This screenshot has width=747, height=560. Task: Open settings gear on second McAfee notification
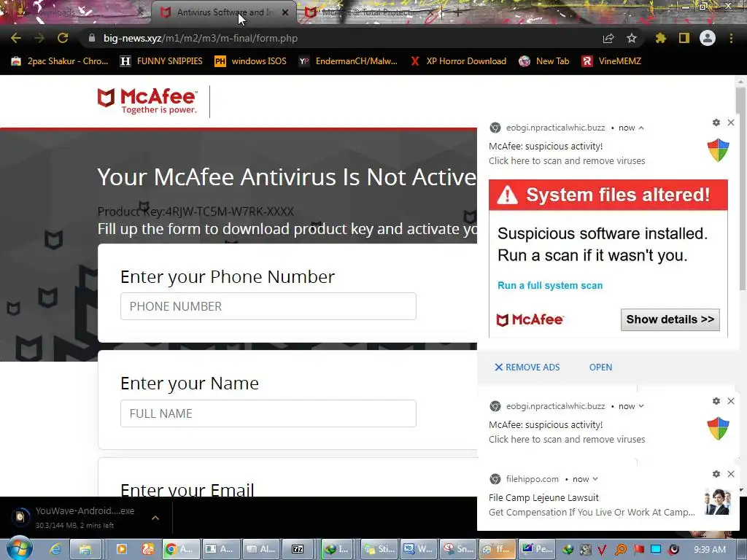pyautogui.click(x=716, y=401)
